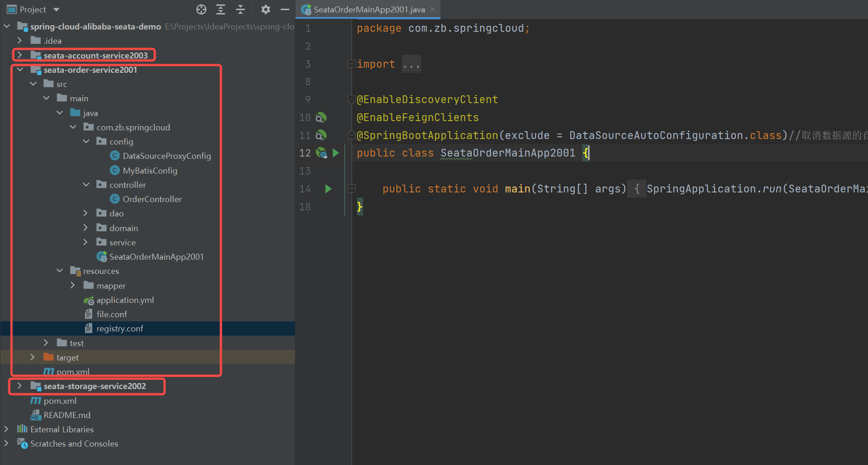
Task: Open the DataSourceProxyConfig class
Action: pos(167,156)
